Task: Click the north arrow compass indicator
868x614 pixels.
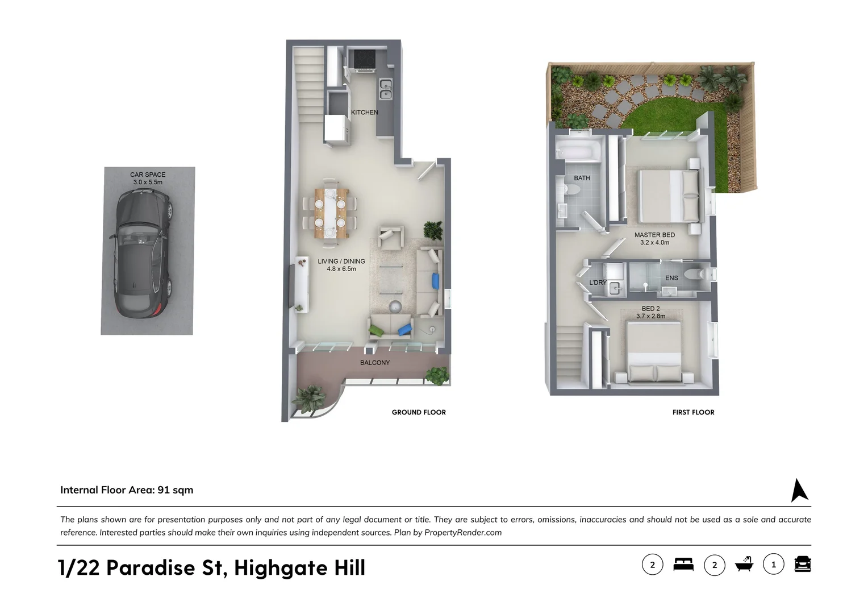Action: [800, 490]
